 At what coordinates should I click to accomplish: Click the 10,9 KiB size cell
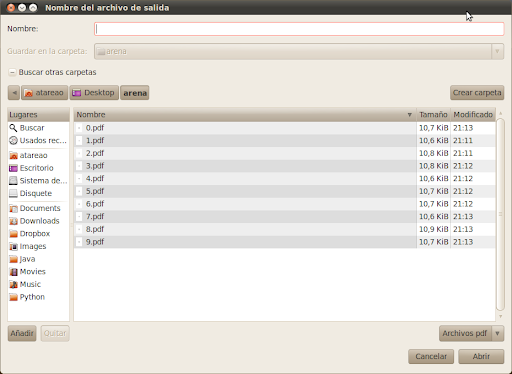click(x=433, y=229)
